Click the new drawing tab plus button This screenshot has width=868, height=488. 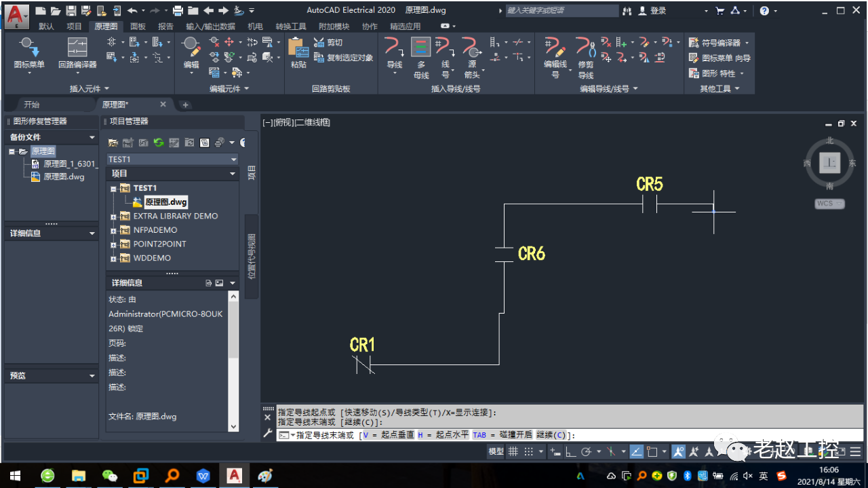[x=185, y=105]
